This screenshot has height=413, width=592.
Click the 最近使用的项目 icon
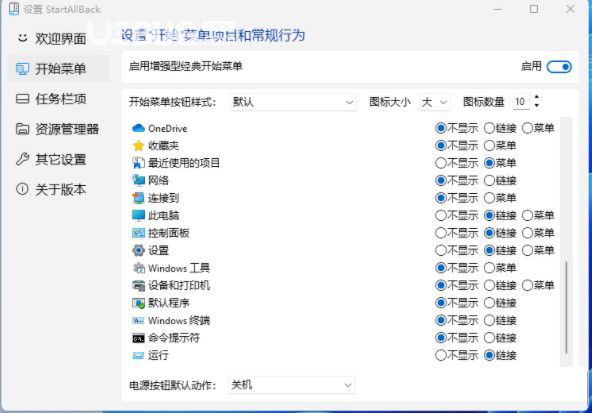point(138,163)
